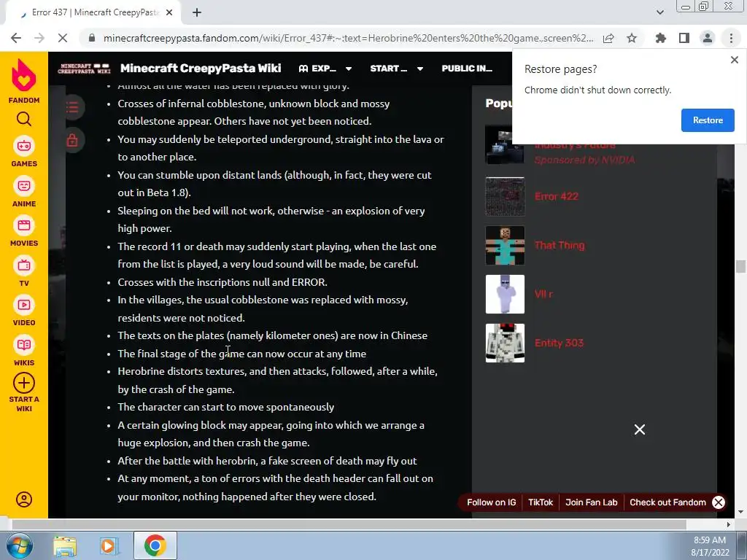Select the Error 437 browser tab
747x560 pixels.
click(93, 13)
